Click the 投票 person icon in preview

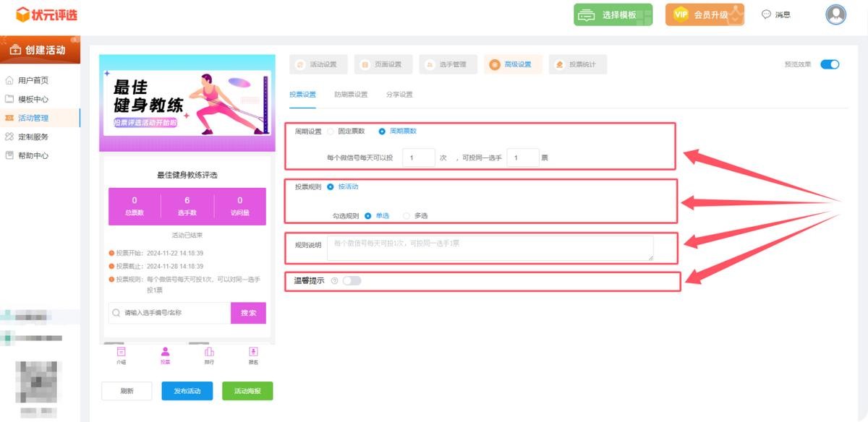166,352
